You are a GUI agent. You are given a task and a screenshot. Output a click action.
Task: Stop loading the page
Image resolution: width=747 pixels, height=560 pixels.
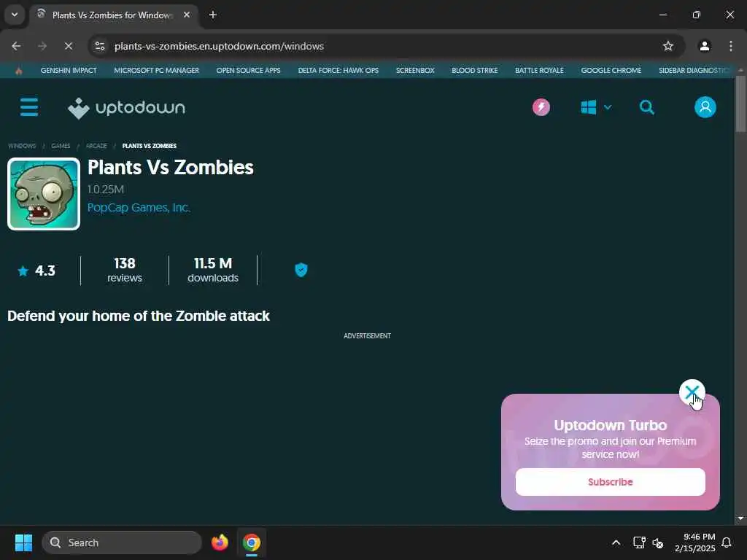[68, 46]
